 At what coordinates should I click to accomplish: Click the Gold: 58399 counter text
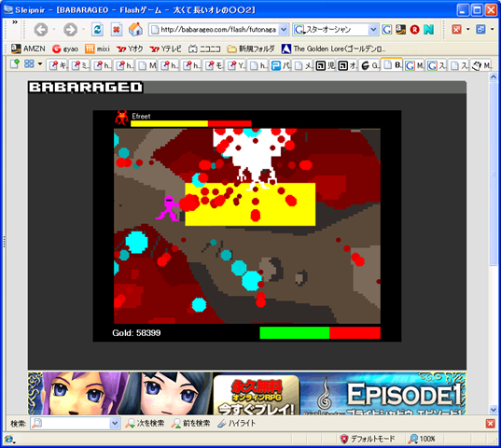click(136, 333)
